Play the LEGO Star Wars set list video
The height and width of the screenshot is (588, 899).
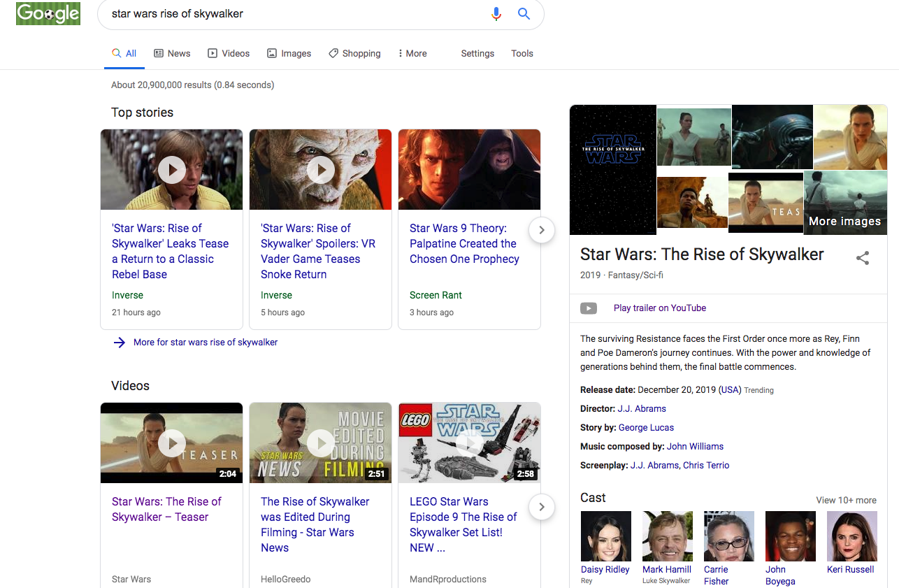469,443
